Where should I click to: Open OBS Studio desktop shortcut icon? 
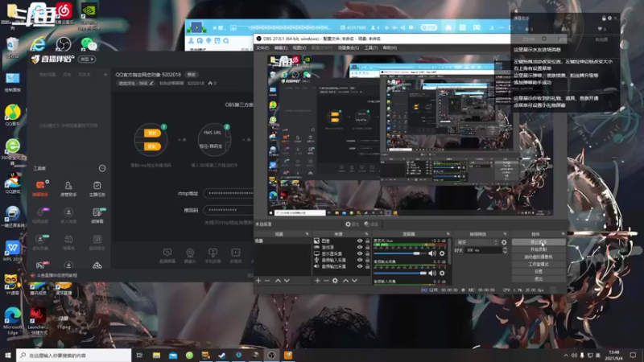(64, 44)
